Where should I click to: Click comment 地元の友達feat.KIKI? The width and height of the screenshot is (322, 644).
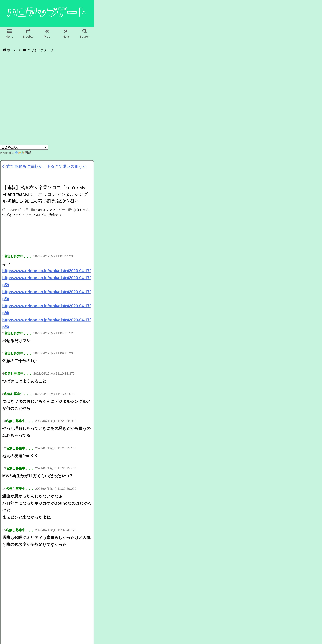pyautogui.click(x=20, y=456)
